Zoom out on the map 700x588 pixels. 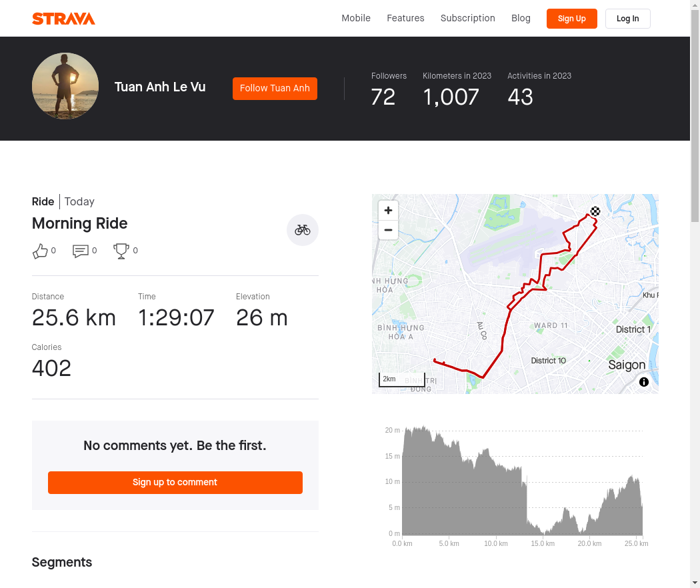[388, 230]
